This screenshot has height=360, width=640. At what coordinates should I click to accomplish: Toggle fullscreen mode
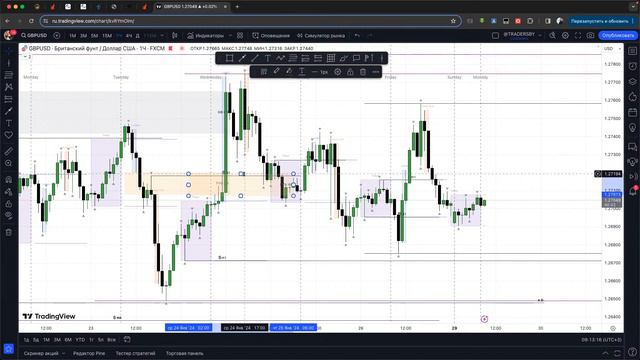(x=578, y=36)
